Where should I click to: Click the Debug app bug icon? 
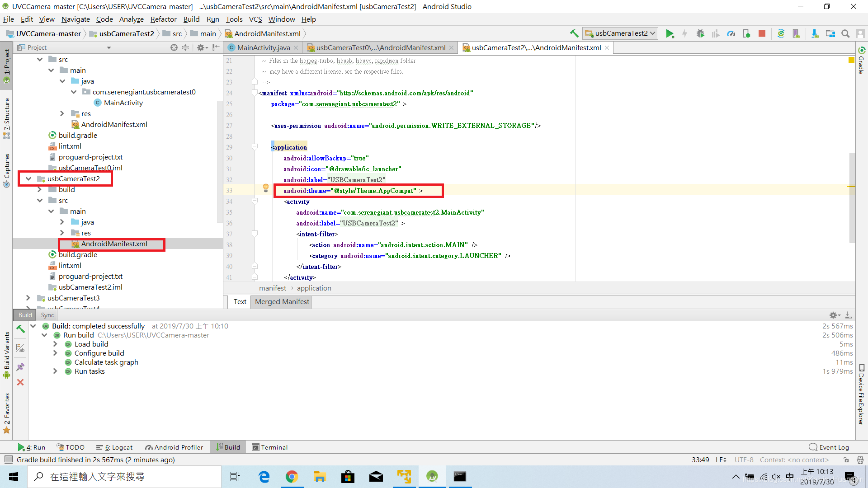[x=700, y=33]
